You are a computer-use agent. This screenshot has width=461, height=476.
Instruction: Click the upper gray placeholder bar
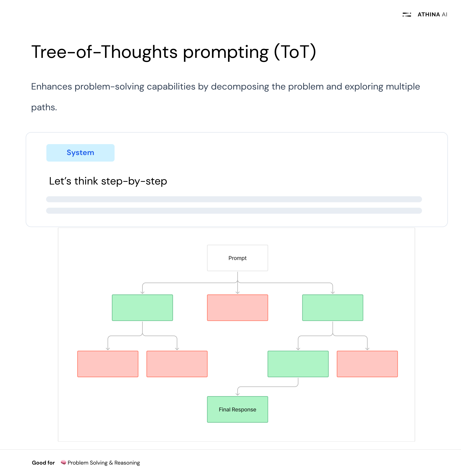coord(234,199)
